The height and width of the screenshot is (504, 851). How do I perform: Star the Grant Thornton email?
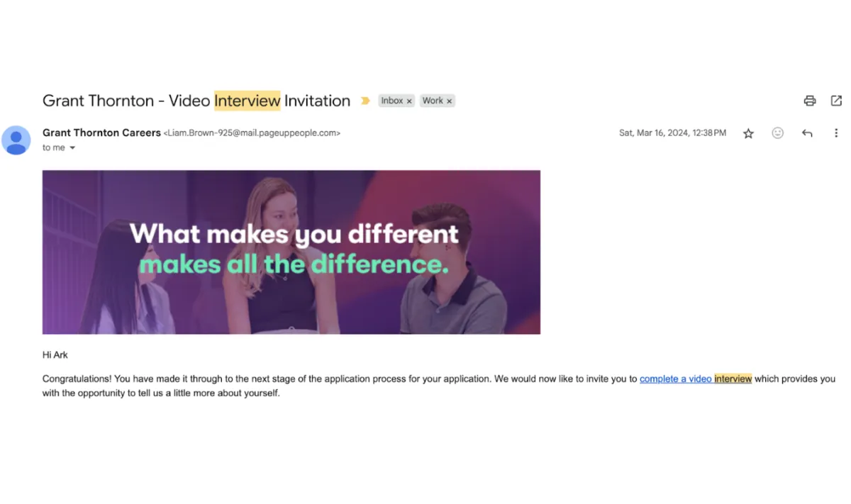tap(748, 133)
